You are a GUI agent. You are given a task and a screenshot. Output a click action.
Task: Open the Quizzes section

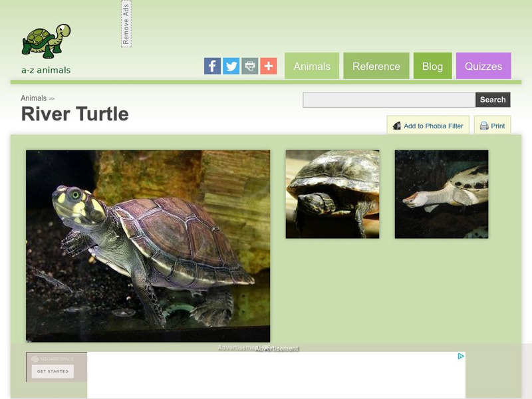pyautogui.click(x=484, y=66)
